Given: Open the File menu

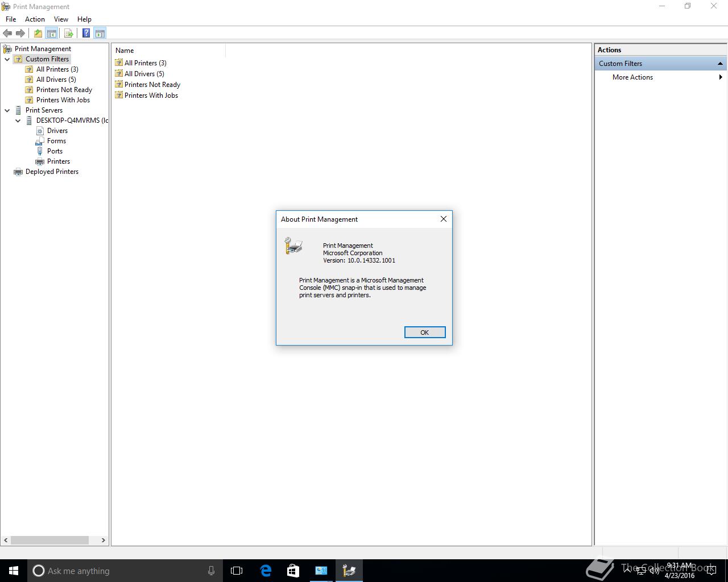Looking at the screenshot, I should 11,19.
